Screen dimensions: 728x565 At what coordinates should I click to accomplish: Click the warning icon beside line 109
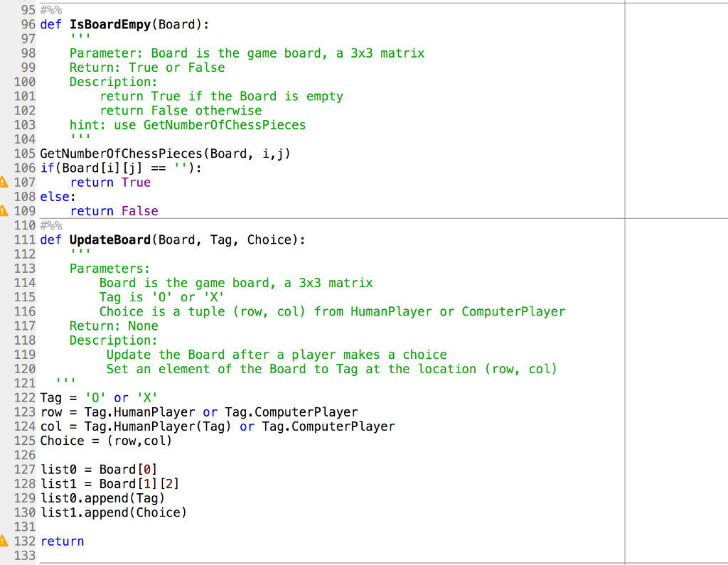tap(5, 210)
